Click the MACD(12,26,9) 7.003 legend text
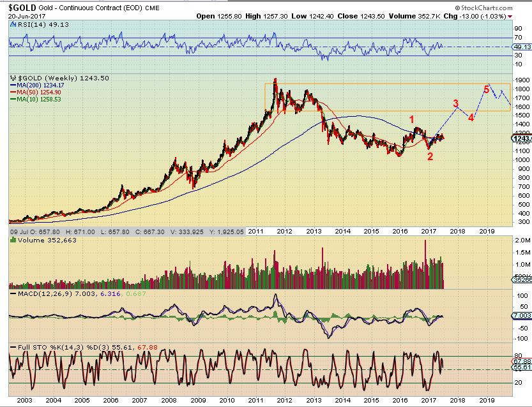 click(x=57, y=293)
